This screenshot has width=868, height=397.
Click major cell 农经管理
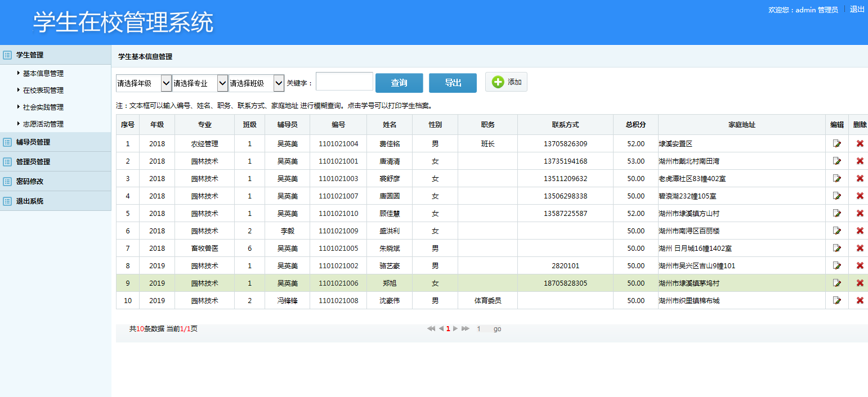pyautogui.click(x=204, y=144)
